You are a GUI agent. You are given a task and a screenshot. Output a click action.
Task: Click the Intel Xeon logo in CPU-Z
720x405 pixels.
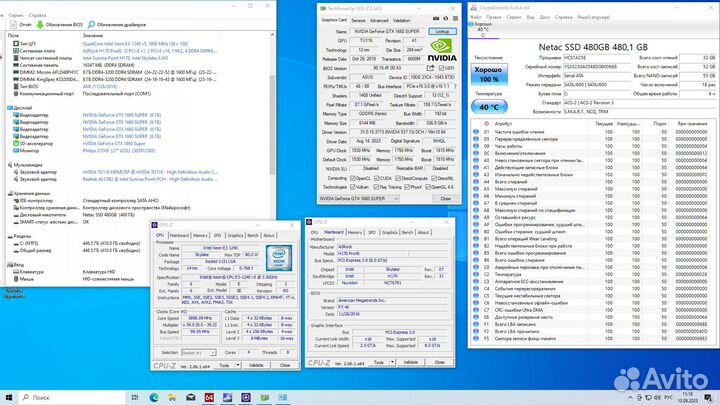pos(279,258)
